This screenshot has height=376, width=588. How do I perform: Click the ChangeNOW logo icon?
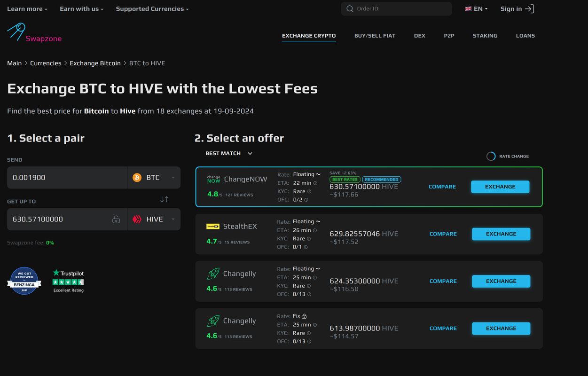(213, 180)
